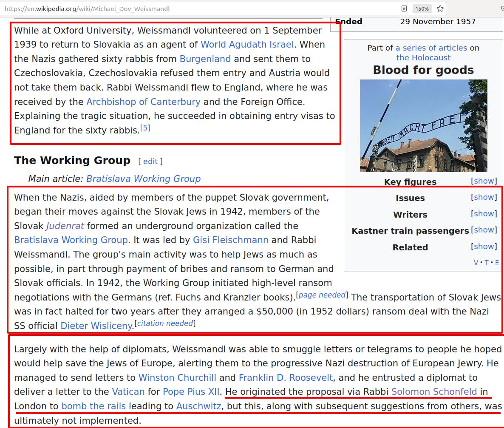Open the Gisi Fleischmann link
Image resolution: width=504 pixels, height=428 pixels.
tap(230, 240)
